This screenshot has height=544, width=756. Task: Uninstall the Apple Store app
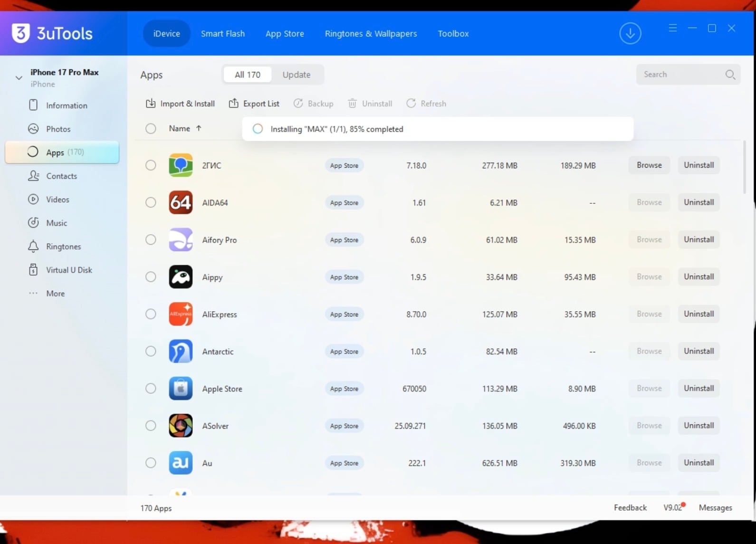[699, 389]
